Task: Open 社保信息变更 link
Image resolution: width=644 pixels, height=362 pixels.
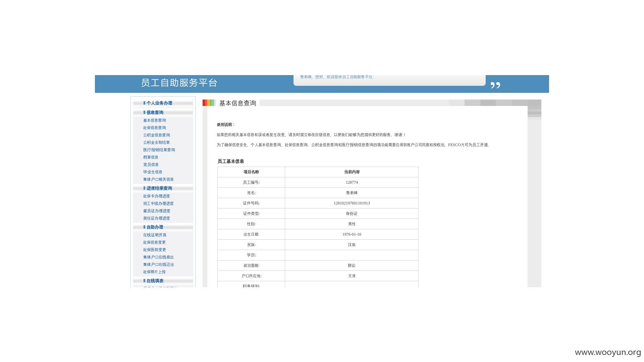Action: (155, 242)
